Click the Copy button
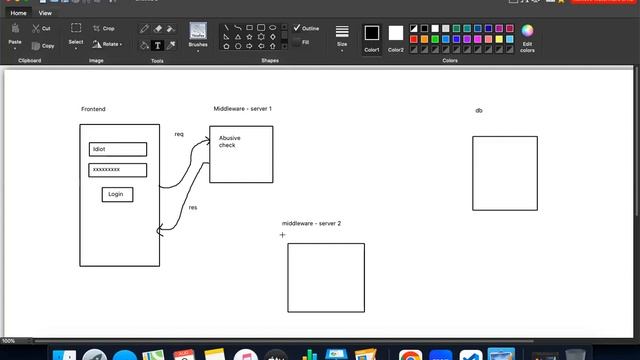The image size is (640, 360). tap(43, 46)
